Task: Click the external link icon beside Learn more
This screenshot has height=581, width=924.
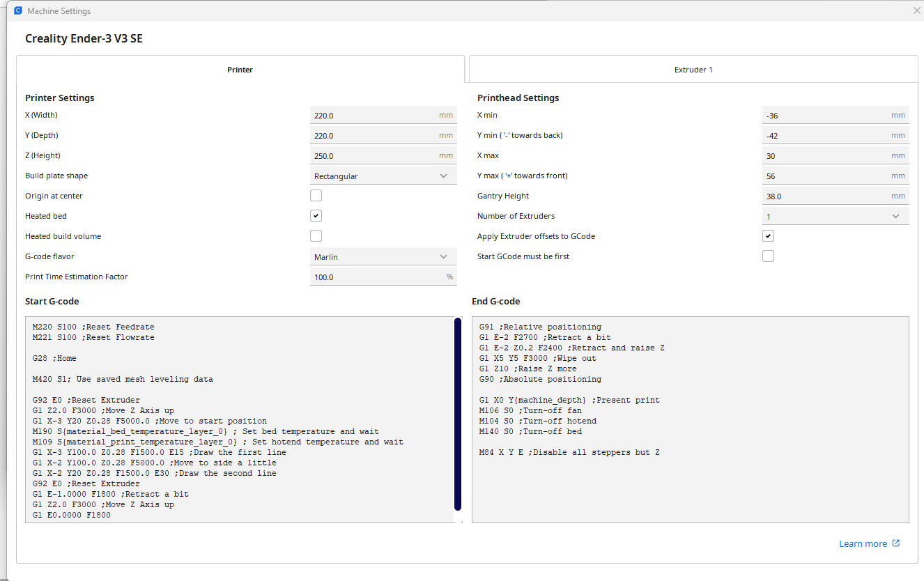Action: tap(896, 543)
